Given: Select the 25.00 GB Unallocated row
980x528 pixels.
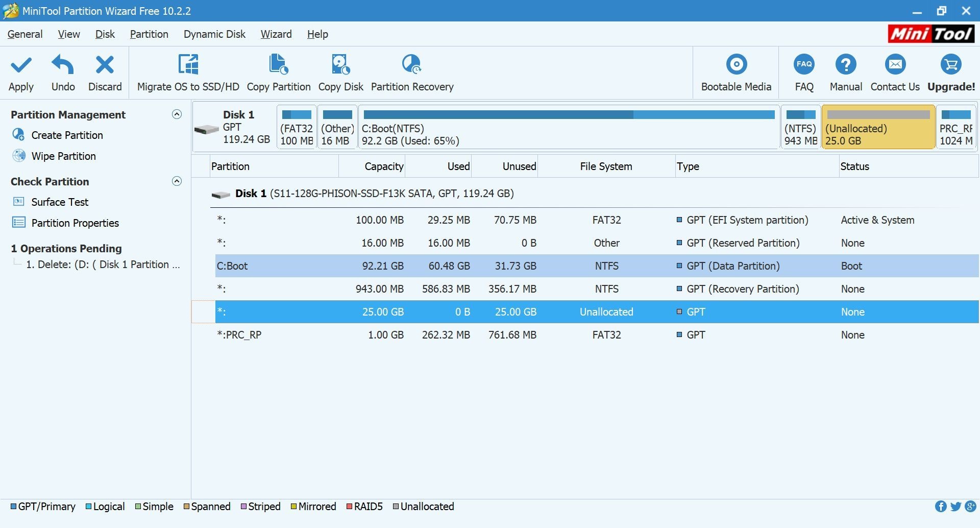Looking at the screenshot, I should click(597, 312).
